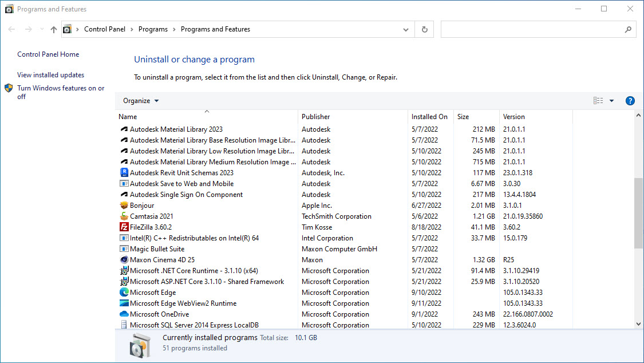This screenshot has width=644, height=363.
Task: Click the list scrollbar down arrow
Action: tap(638, 324)
